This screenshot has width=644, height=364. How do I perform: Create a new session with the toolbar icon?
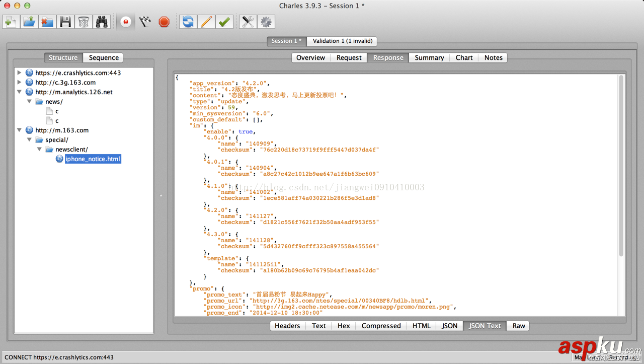[x=11, y=22]
